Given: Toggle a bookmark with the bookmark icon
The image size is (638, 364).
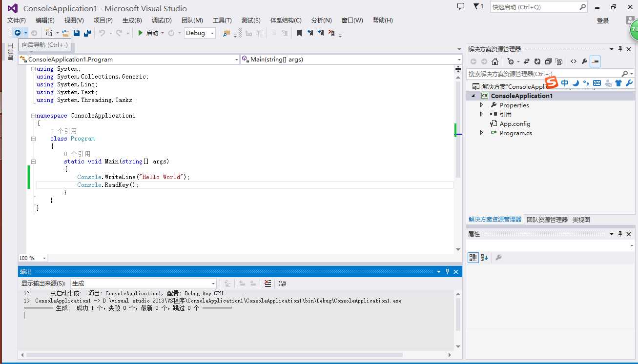Looking at the screenshot, I should tap(299, 33).
